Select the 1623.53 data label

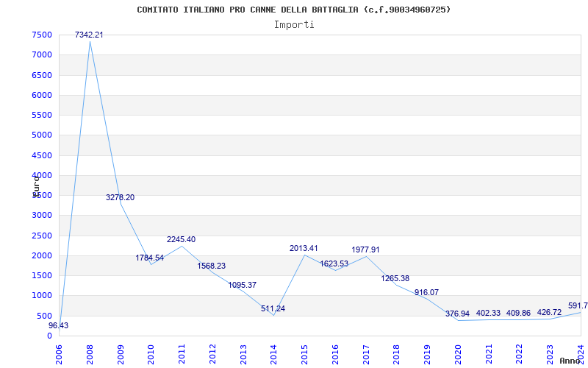pos(334,263)
